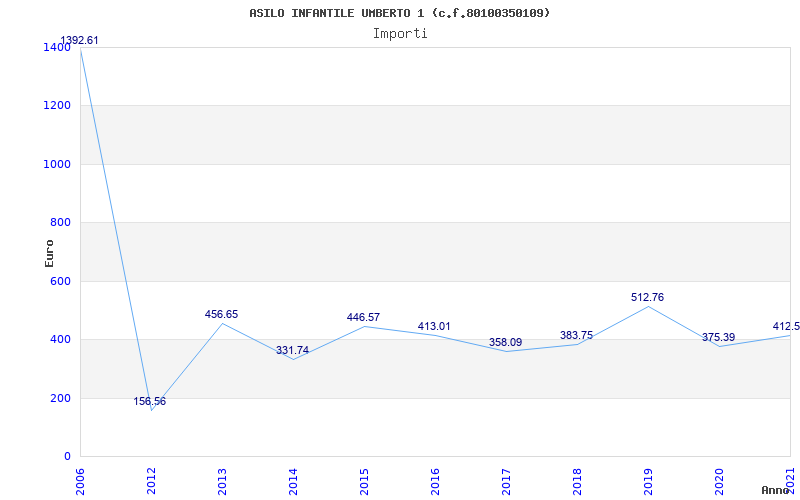Click the 0 y-axis tick
Screen dimensions: 800x500
[x=67, y=456]
